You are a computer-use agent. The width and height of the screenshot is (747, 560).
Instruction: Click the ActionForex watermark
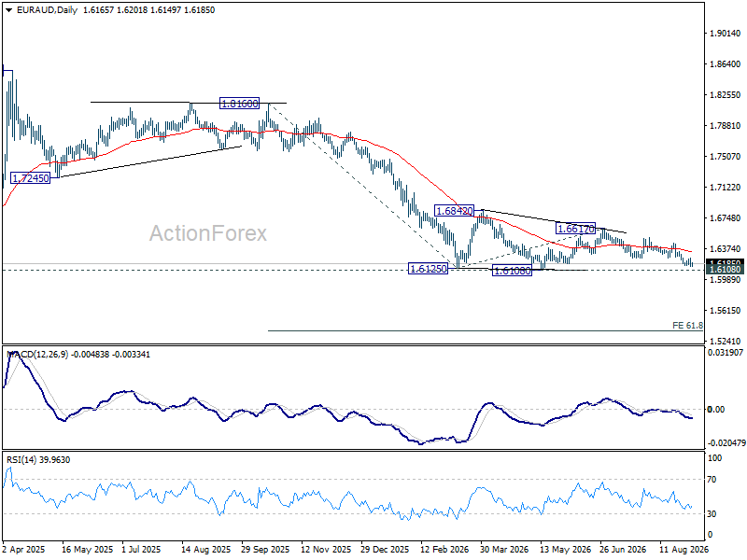(208, 233)
